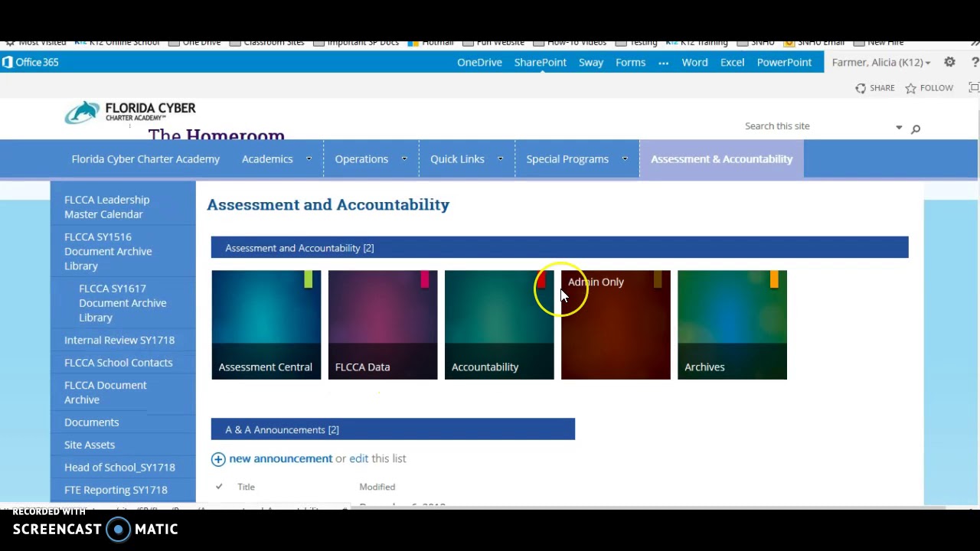This screenshot has width=980, height=551.
Task: Click the Florida Cyber Charter Academy logo
Action: pos(130,112)
